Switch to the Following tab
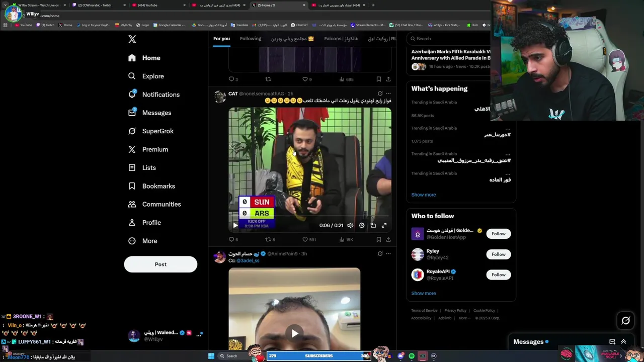This screenshot has width=644, height=362. click(251, 39)
